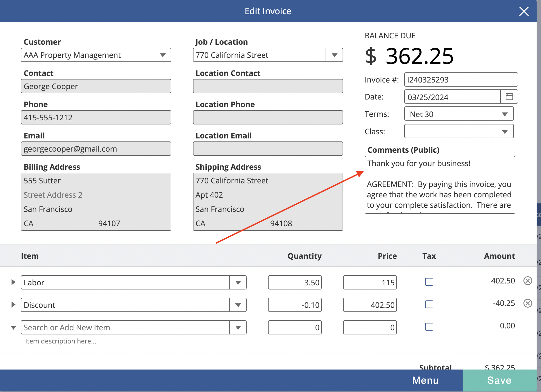This screenshot has height=392, width=541.
Task: Enable Tax on the new item row
Action: tap(429, 327)
